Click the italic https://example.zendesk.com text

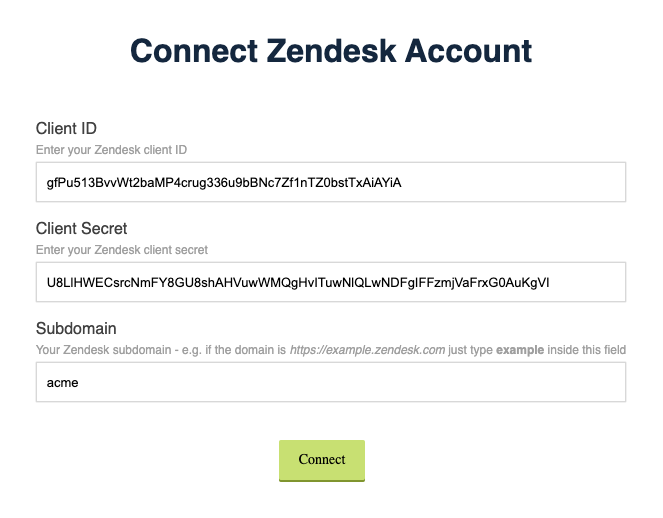pyautogui.click(x=366, y=350)
